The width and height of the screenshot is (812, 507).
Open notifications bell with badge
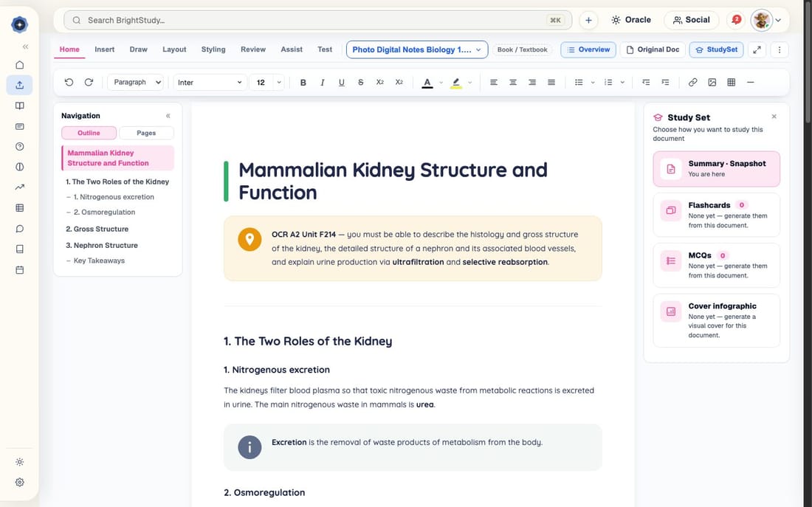click(x=735, y=20)
